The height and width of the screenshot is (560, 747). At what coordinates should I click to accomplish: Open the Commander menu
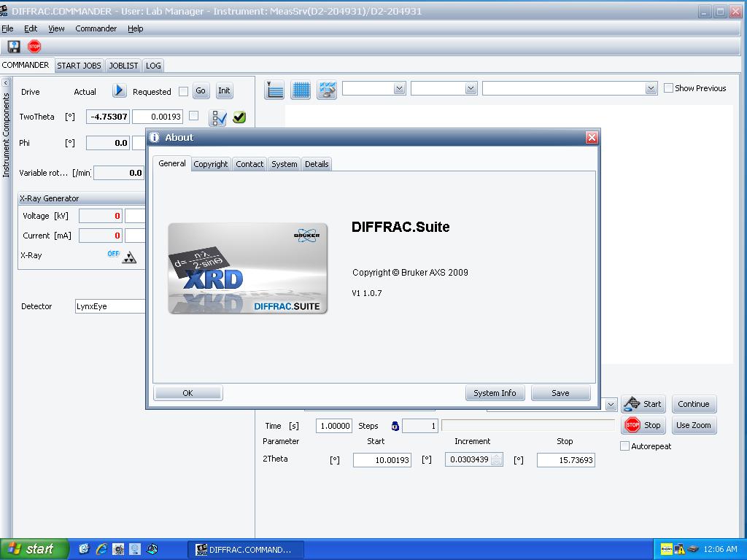click(96, 28)
